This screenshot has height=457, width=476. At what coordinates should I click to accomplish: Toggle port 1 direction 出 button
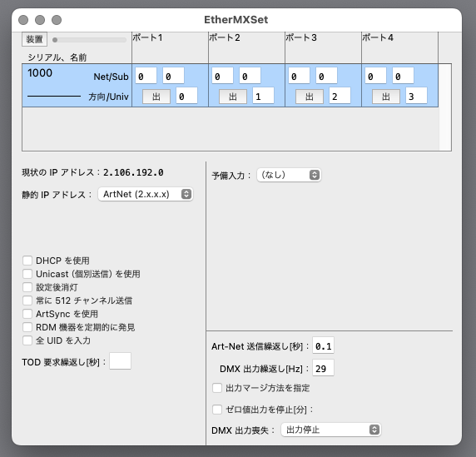point(156,97)
